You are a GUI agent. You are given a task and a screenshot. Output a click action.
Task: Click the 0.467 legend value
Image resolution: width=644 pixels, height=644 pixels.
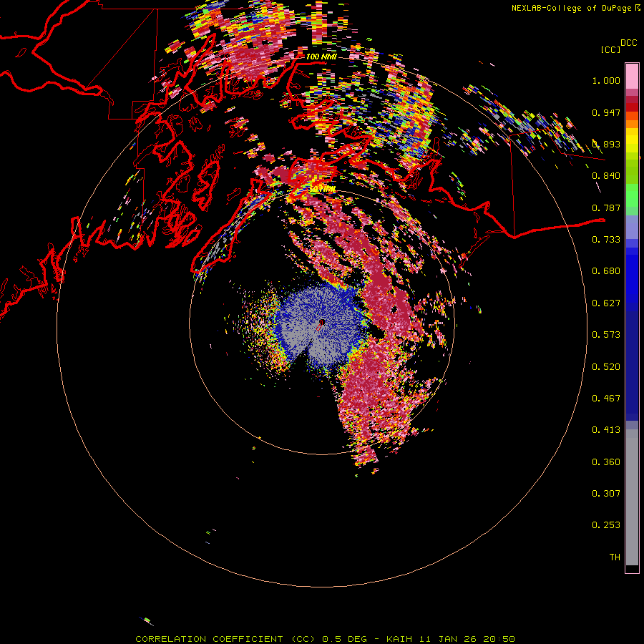pos(606,399)
